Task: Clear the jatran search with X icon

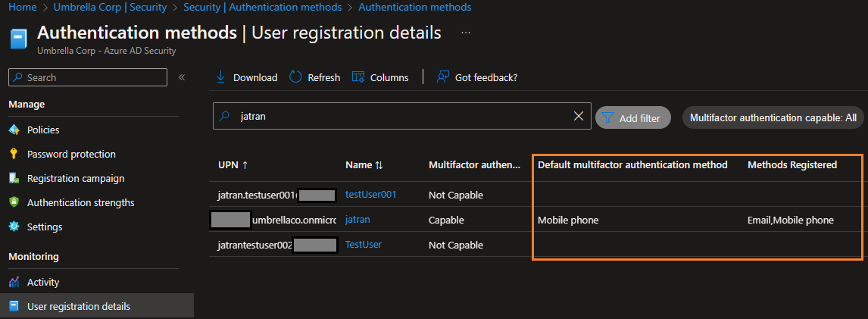Action: [x=579, y=116]
